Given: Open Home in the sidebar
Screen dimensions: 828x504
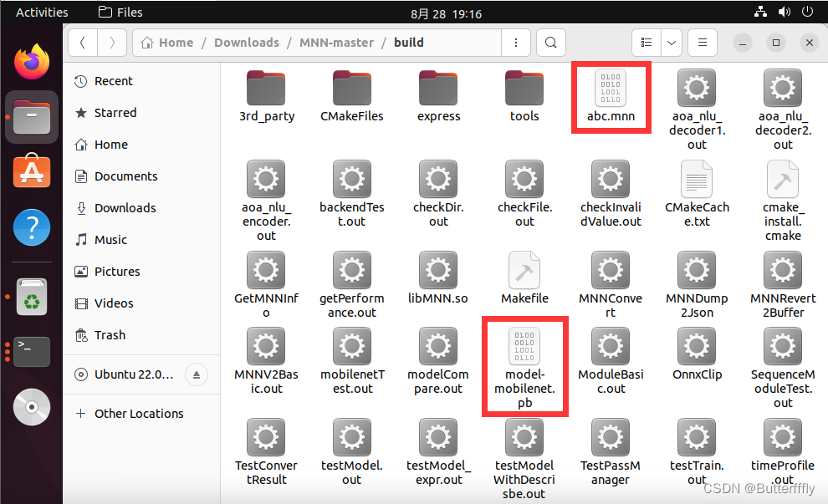Looking at the screenshot, I should click(141, 145).
